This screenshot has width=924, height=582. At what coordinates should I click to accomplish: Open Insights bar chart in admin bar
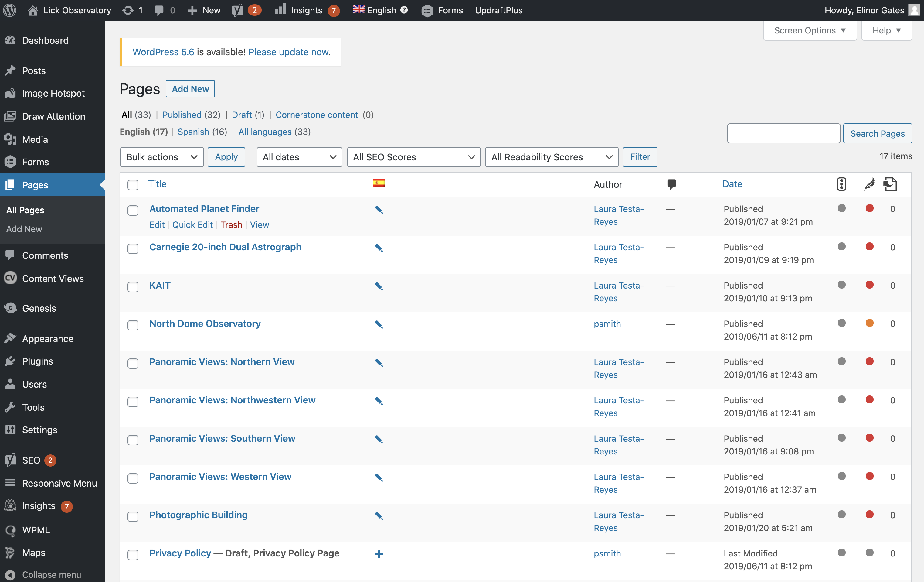pos(280,9)
